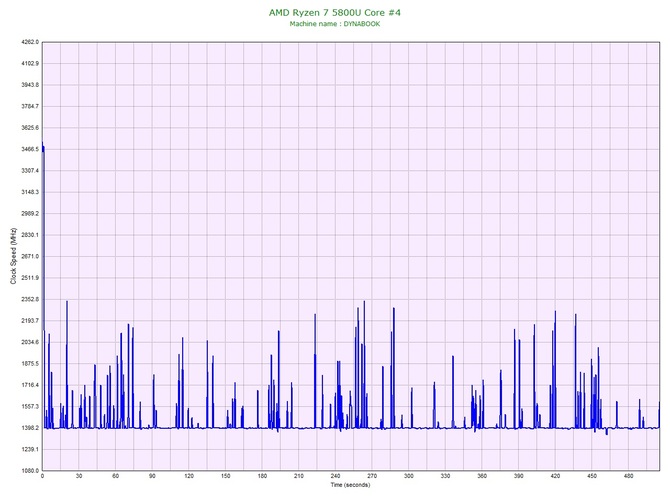The height and width of the screenshot is (502, 670).
Task: Click the 'Clock Speed (MHz)' axis label
Action: (13, 256)
